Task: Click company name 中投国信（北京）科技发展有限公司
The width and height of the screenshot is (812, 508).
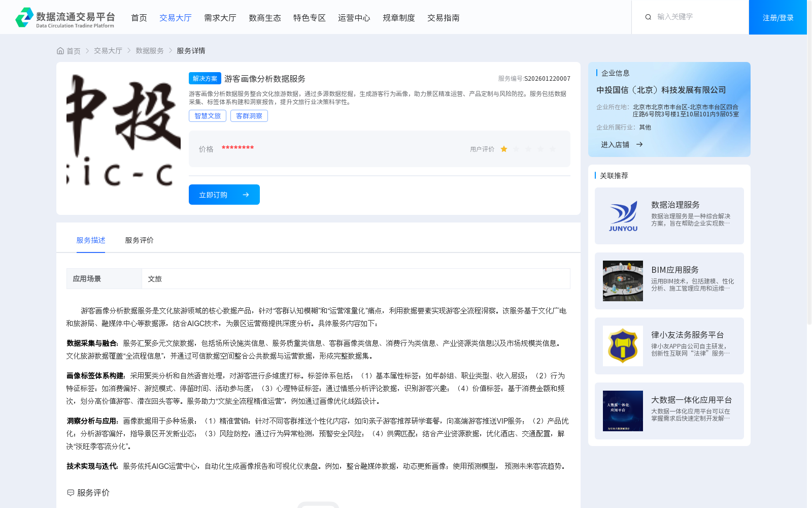Action: [x=661, y=90]
